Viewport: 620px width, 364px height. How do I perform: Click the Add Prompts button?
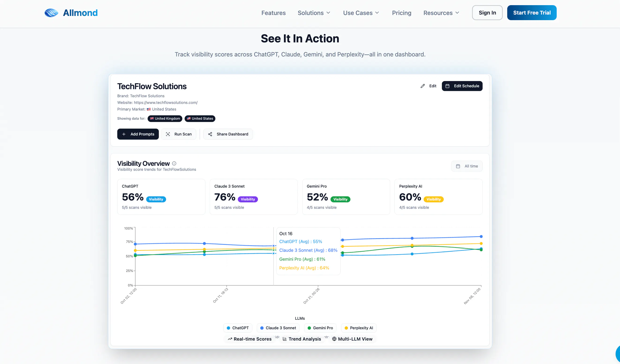(138, 134)
